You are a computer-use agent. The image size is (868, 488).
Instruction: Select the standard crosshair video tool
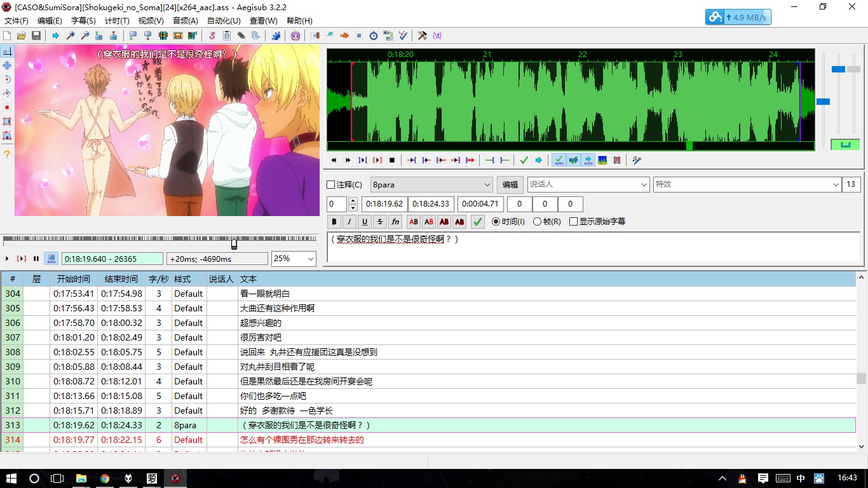7,51
